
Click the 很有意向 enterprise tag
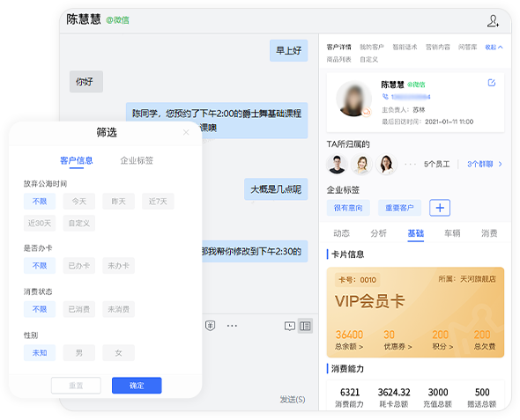[x=348, y=208]
